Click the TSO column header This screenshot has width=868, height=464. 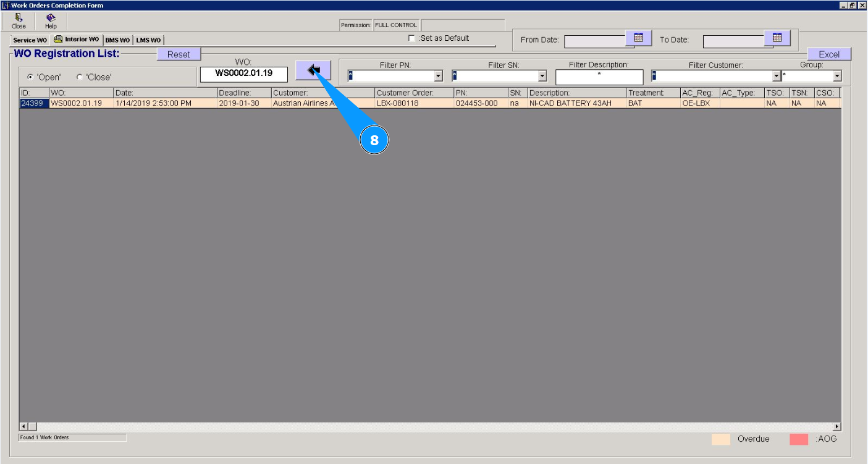[777, 93]
